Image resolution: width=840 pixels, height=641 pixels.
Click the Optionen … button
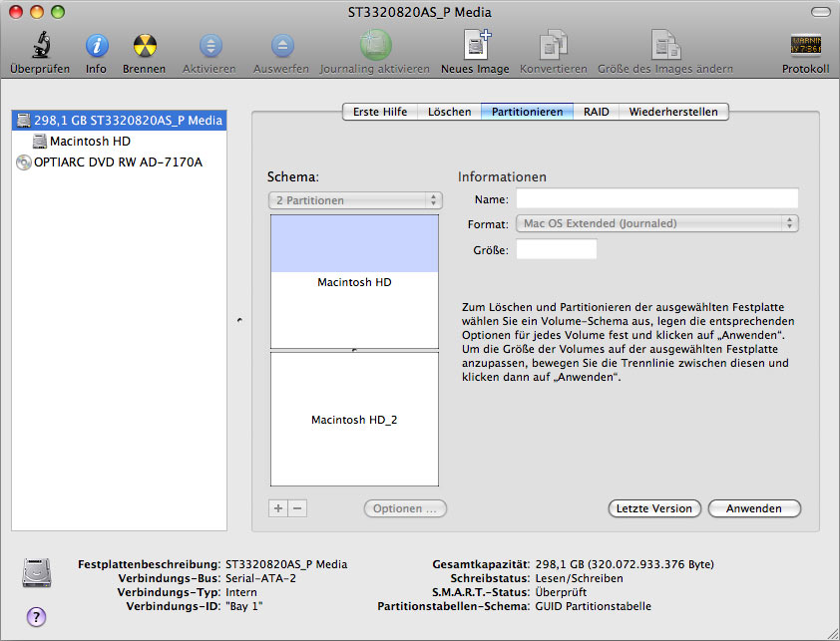pos(405,508)
